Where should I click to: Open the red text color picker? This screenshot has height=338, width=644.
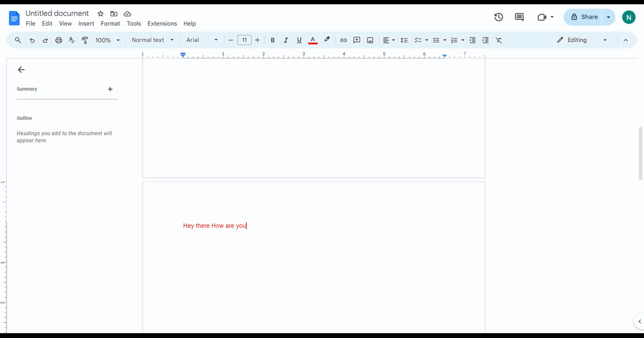pyautogui.click(x=313, y=40)
